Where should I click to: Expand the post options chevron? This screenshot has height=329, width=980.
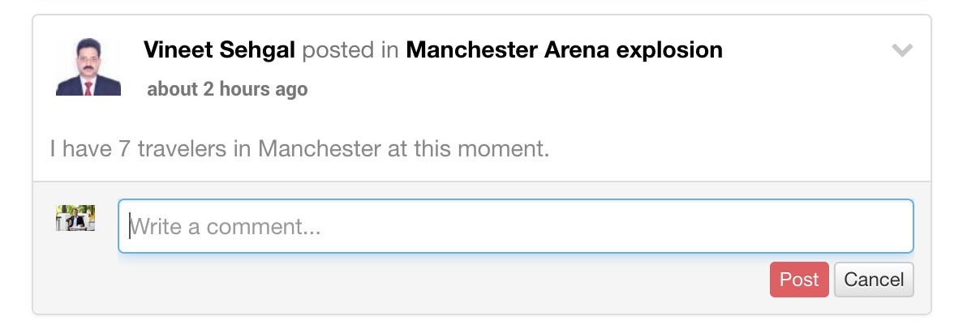[x=902, y=50]
